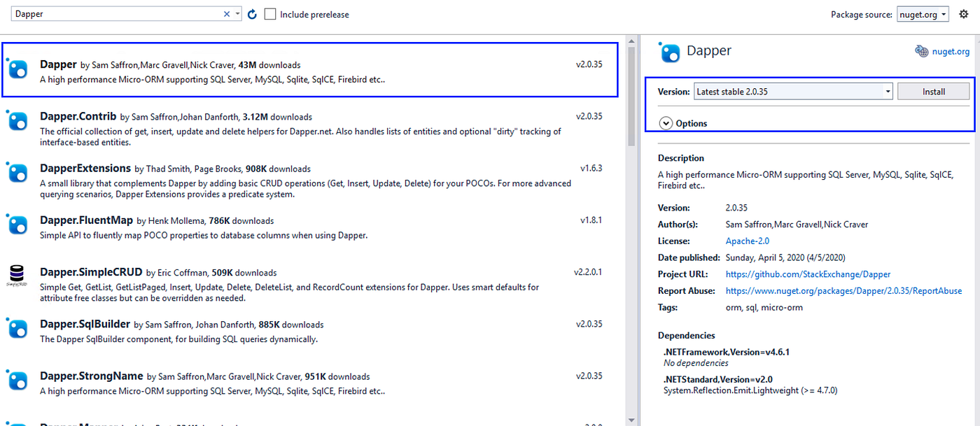Screen dimensions: 980x426
Task: Clear the Dapper search text
Action: (227, 14)
